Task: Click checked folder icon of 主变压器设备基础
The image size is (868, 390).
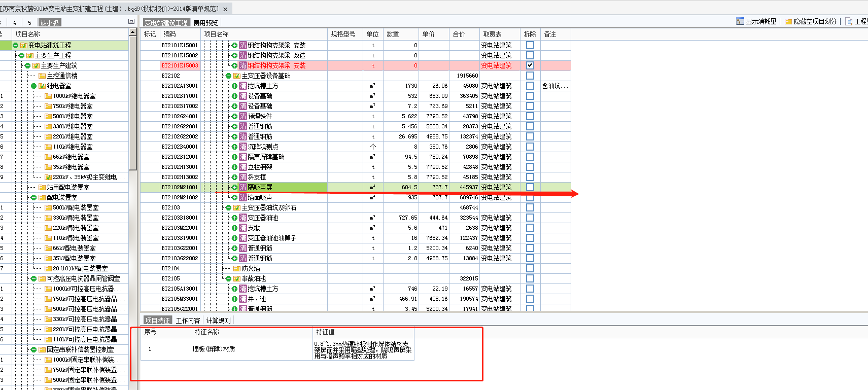Action: point(237,76)
